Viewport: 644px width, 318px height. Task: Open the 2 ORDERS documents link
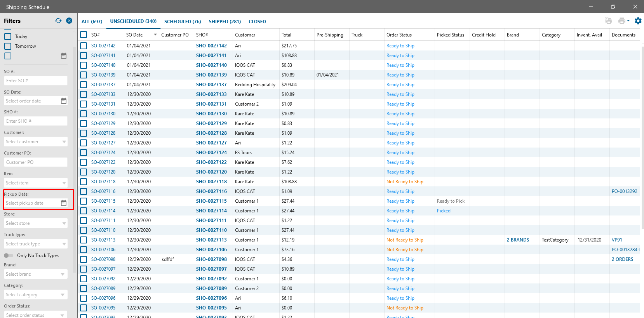[x=622, y=259]
